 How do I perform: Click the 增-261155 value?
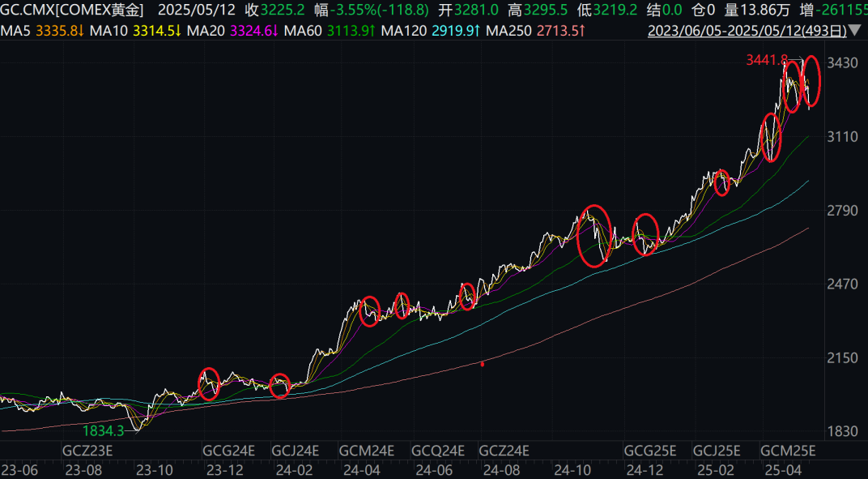tap(834, 10)
